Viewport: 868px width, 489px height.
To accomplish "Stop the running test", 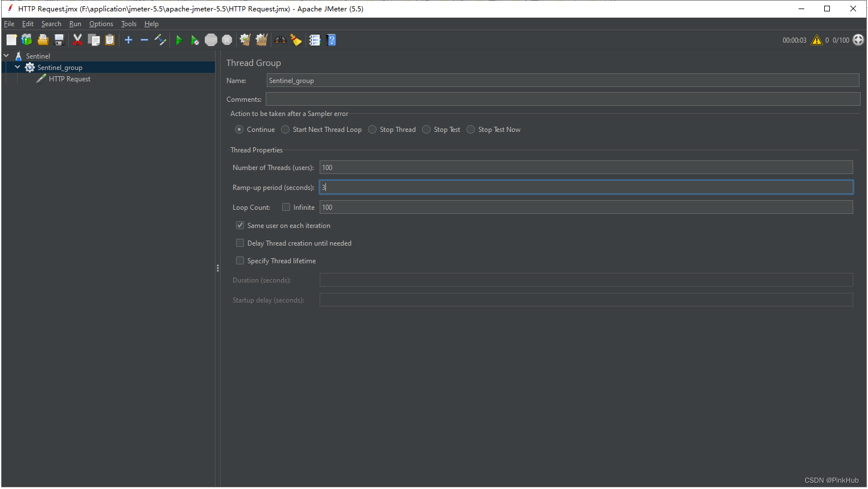I will click(x=211, y=40).
